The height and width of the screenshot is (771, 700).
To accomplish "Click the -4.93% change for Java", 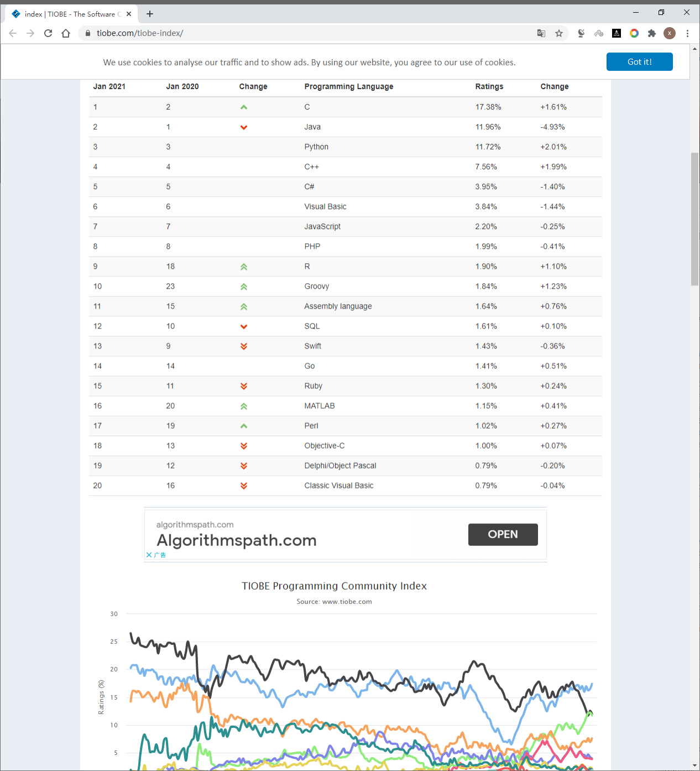I will tap(552, 127).
